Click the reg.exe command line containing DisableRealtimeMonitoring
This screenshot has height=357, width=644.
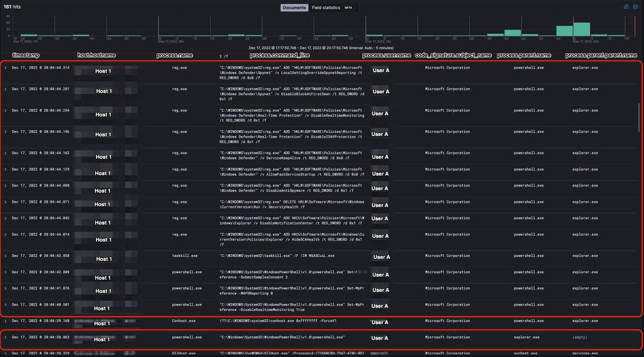[292, 115]
